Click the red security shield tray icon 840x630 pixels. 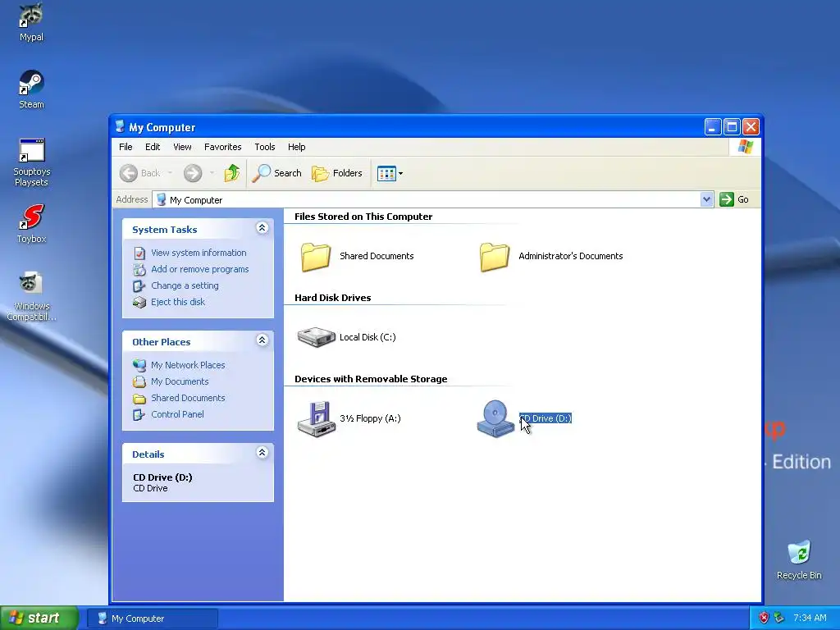[x=764, y=618]
